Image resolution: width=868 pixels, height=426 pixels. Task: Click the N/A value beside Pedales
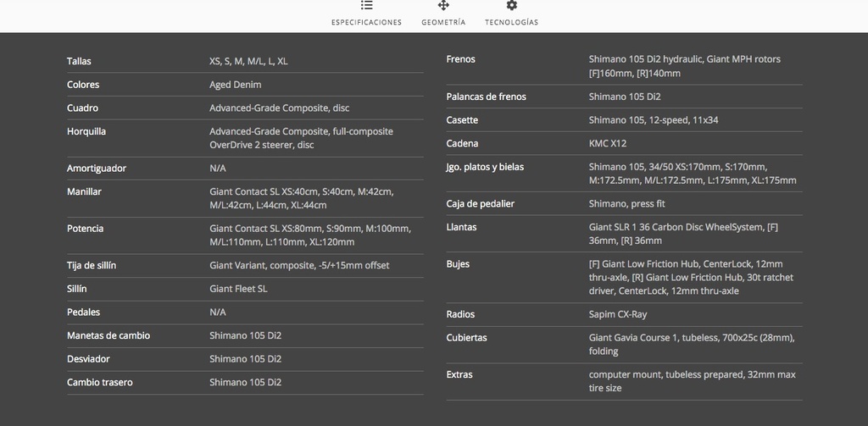[x=218, y=312]
